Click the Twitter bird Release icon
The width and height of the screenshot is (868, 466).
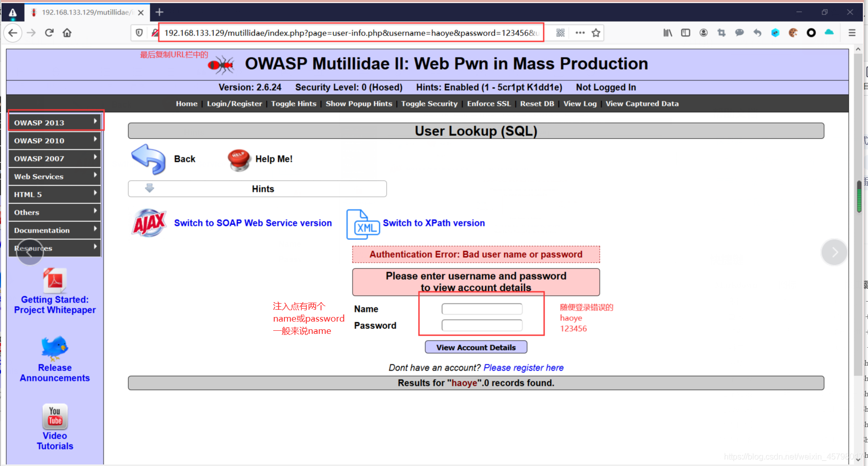[55, 348]
